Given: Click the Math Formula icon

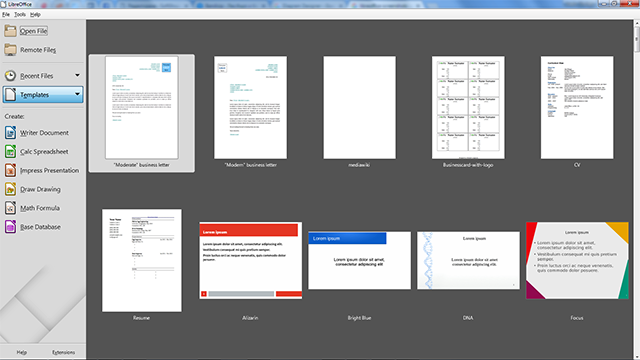Looking at the screenshot, I should 10,208.
